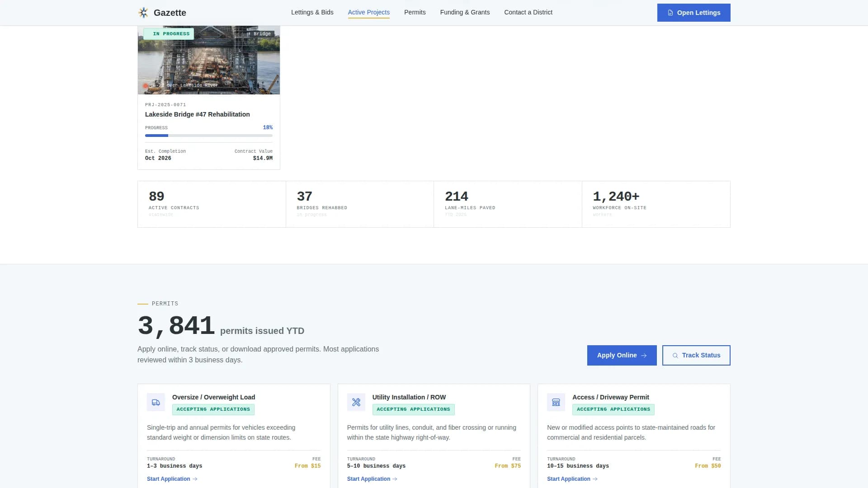
Task: Click the Track Status button
Action: [696, 356]
